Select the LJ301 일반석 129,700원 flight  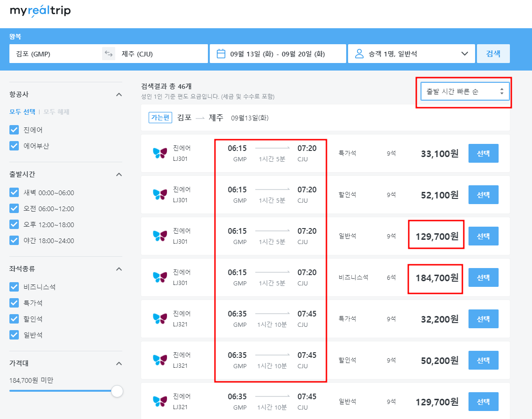483,236
